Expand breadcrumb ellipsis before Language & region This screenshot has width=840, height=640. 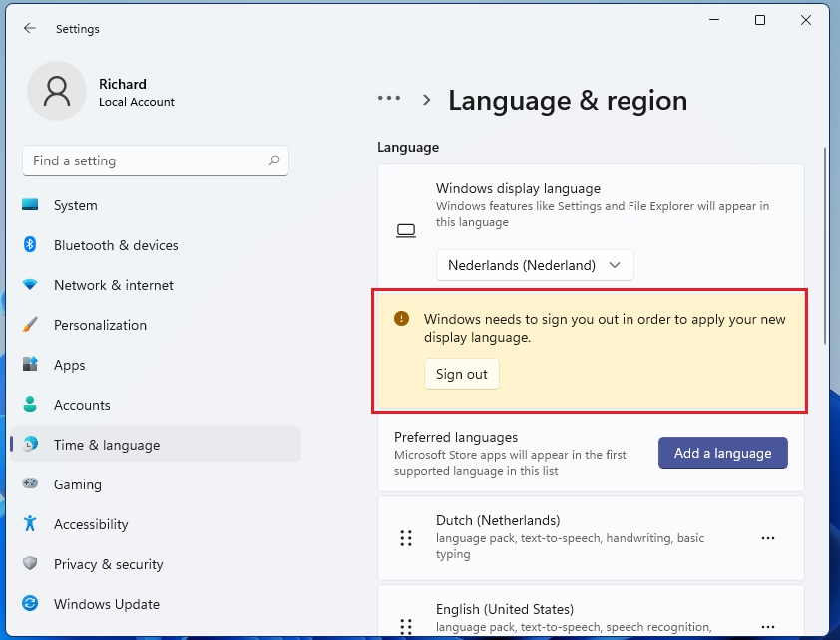pyautogui.click(x=389, y=99)
